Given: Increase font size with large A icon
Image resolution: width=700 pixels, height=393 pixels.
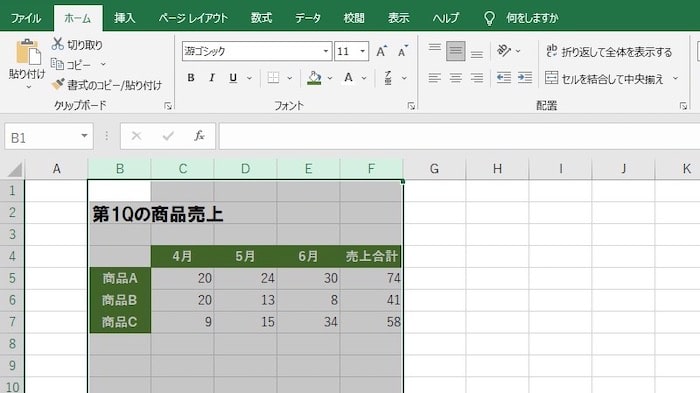Looking at the screenshot, I should click(381, 51).
